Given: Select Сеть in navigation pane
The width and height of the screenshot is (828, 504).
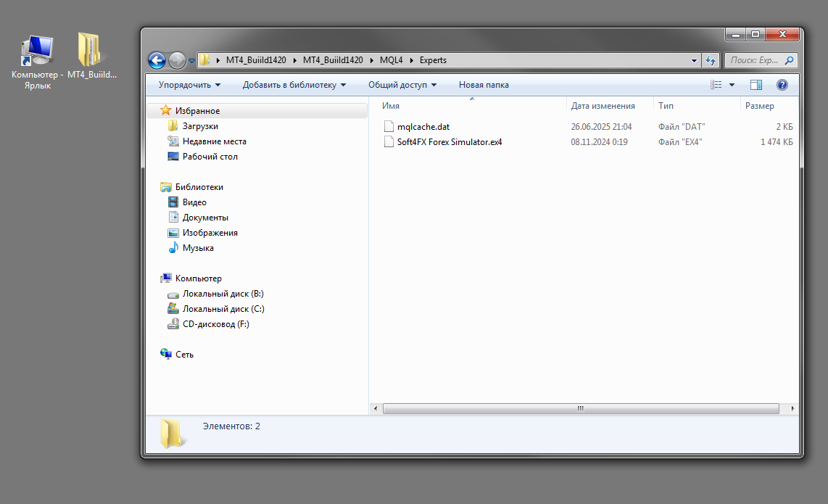Looking at the screenshot, I should (x=184, y=355).
